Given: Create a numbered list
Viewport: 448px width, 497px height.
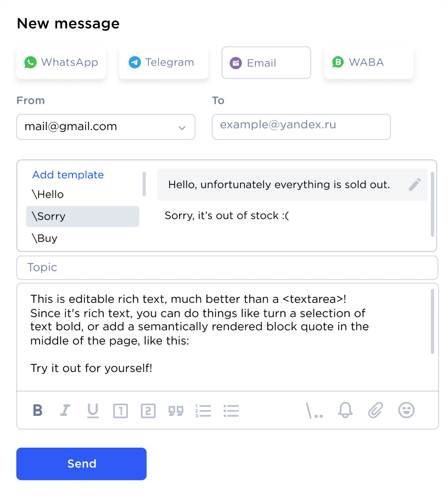Looking at the screenshot, I should [203, 410].
